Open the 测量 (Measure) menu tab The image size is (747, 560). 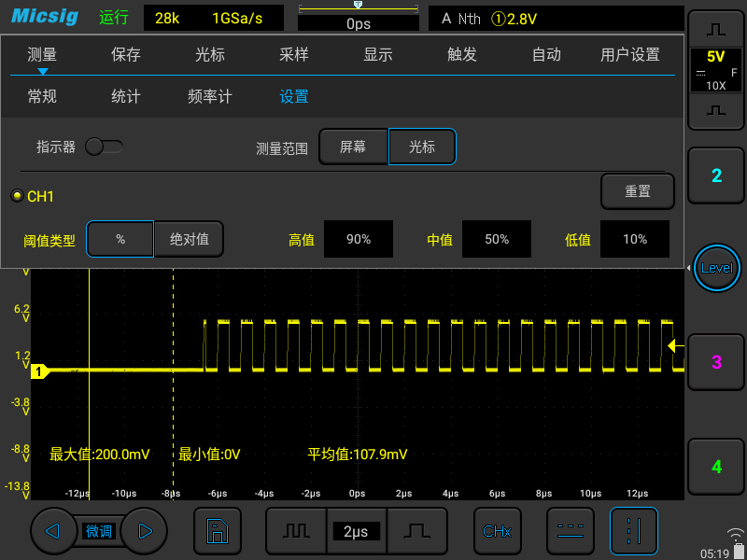pyautogui.click(x=42, y=55)
